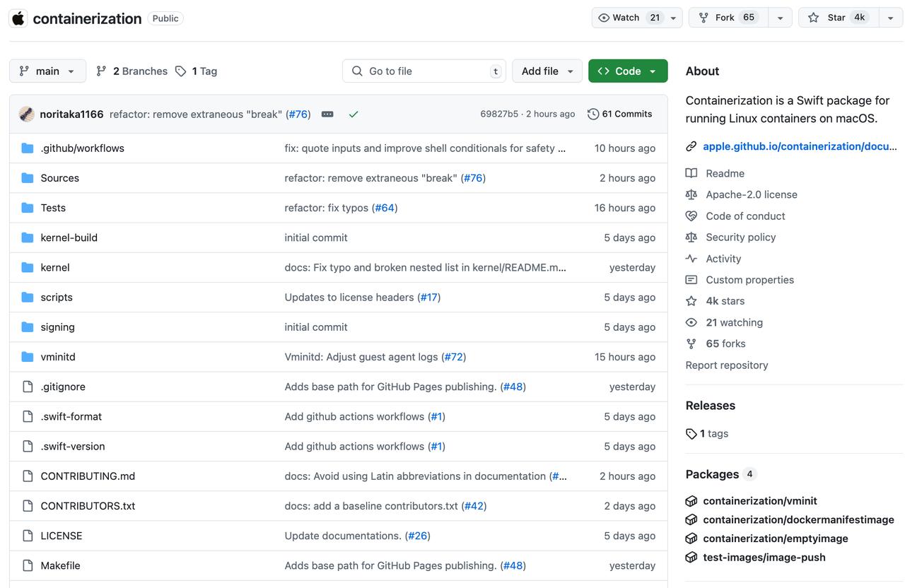Screen dimensions: 905x588
Task: Click the containerization/vminit package icon
Action: [691, 501]
